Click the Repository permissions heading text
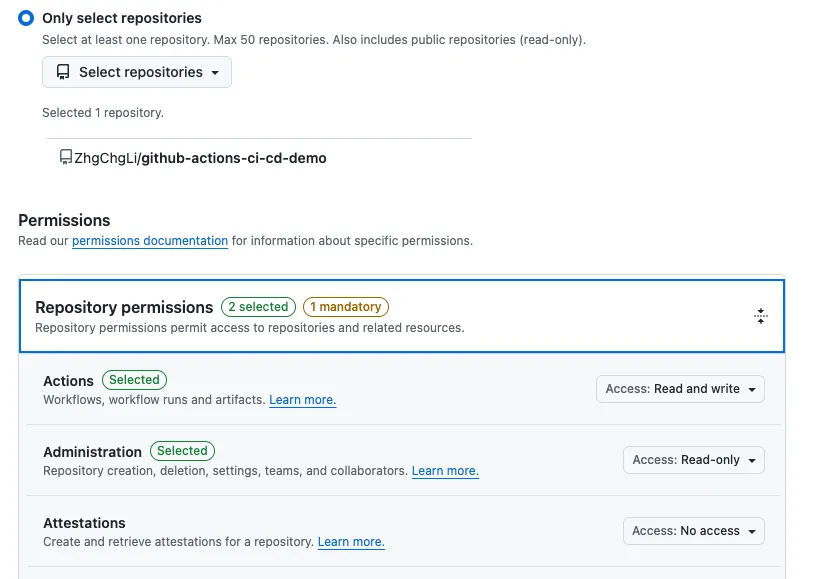The height and width of the screenshot is (579, 821). click(124, 307)
